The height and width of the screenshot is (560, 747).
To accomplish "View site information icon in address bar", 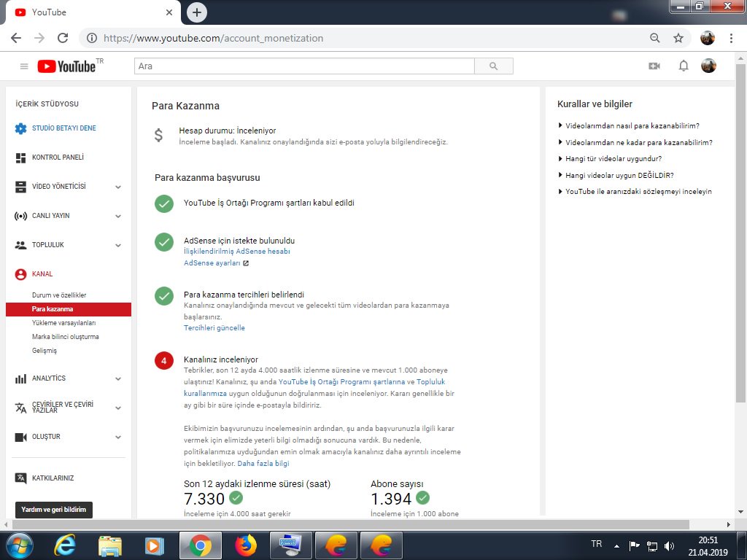I will (92, 38).
